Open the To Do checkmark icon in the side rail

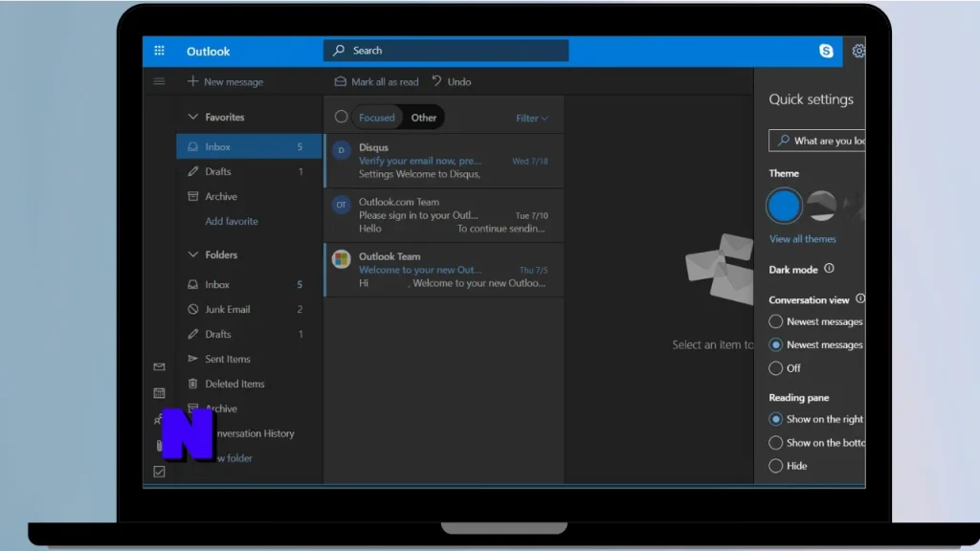tap(160, 472)
